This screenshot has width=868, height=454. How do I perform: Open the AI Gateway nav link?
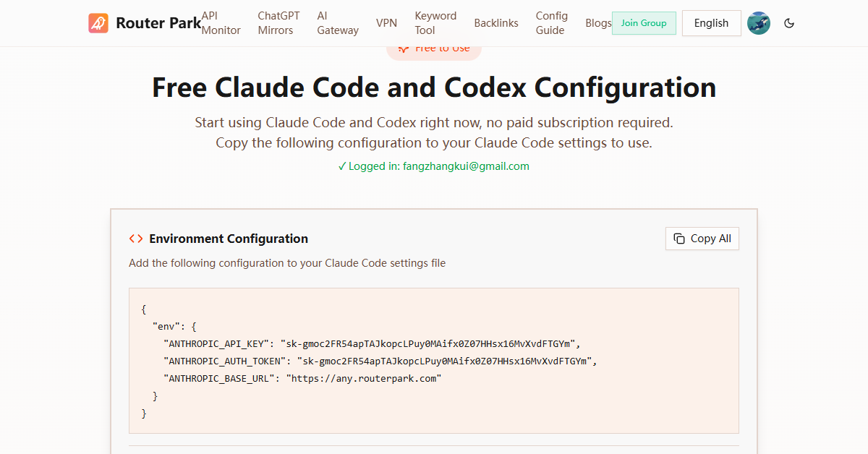(x=337, y=23)
